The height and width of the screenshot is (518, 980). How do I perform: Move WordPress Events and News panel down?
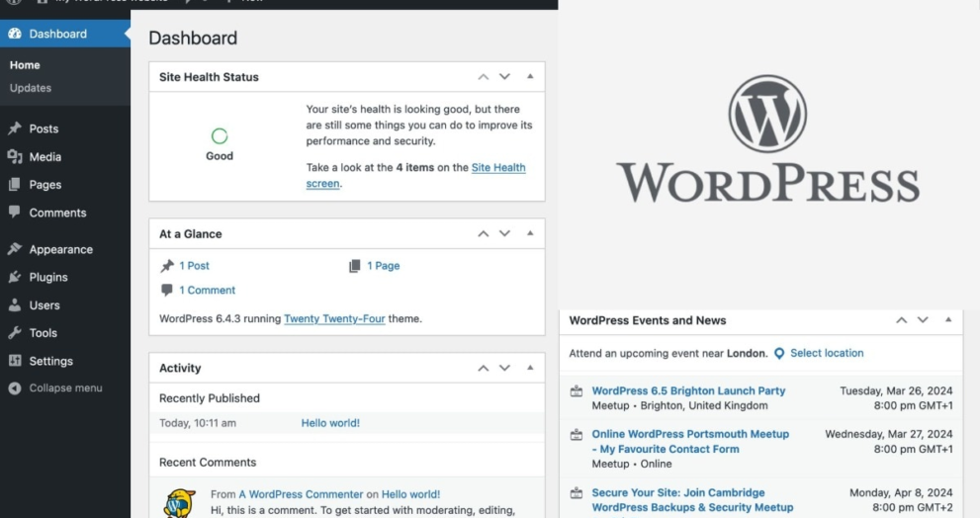pos(923,320)
